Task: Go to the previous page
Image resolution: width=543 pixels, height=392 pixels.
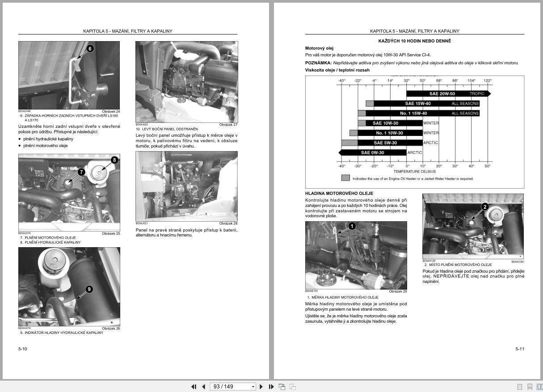Action: coord(203,387)
